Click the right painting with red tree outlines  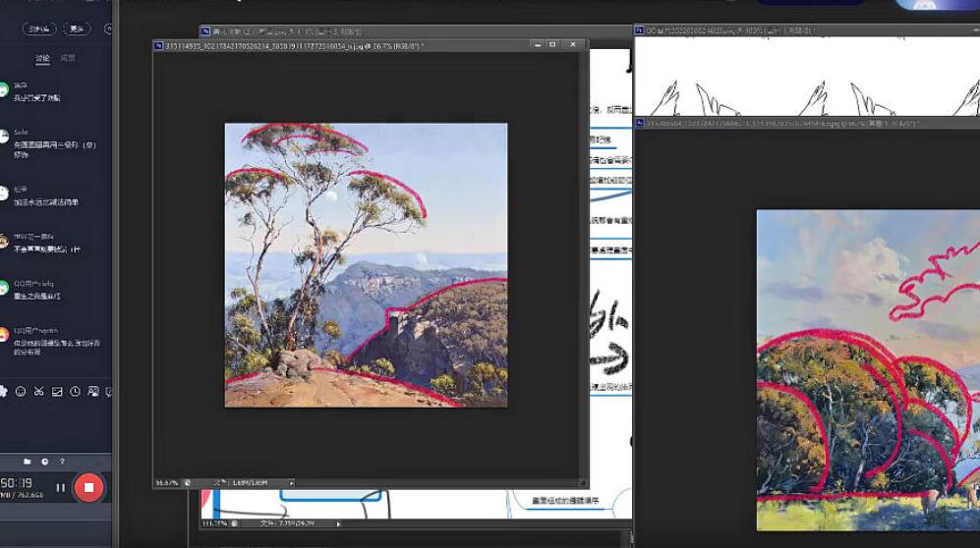tap(868, 370)
